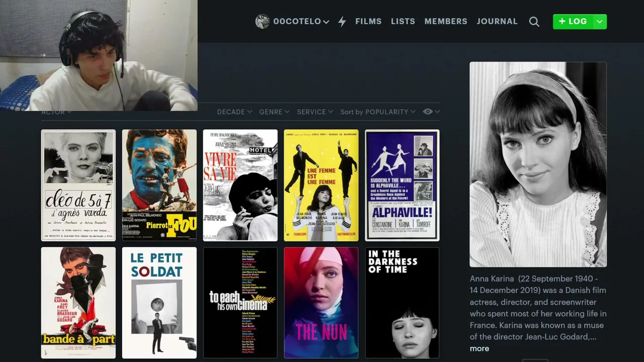Expand the OOCOTELO account menu
The width and height of the screenshot is (644, 362).
(x=301, y=22)
